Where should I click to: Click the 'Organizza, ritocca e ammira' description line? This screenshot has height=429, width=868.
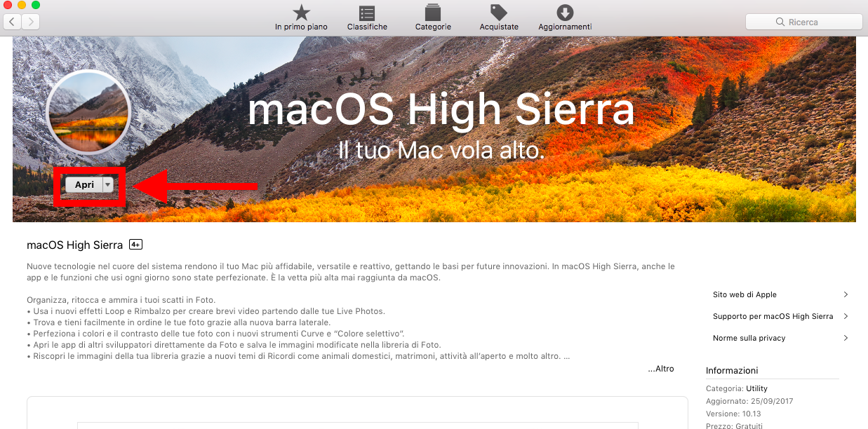121,300
